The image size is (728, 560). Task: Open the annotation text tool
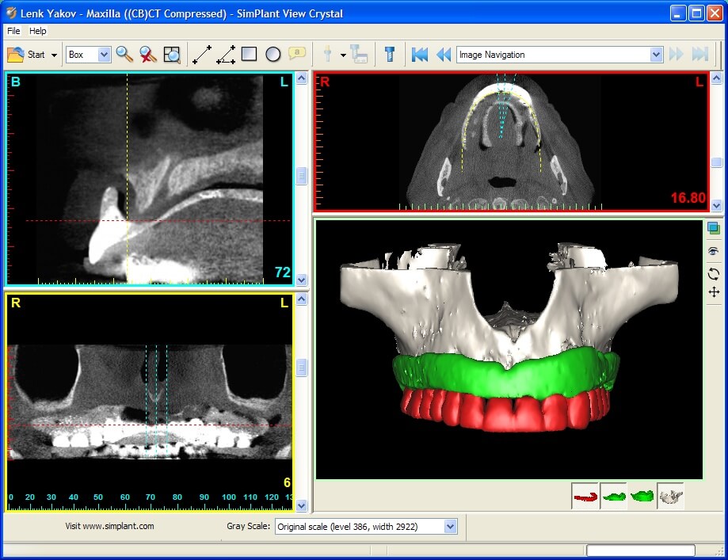297,53
